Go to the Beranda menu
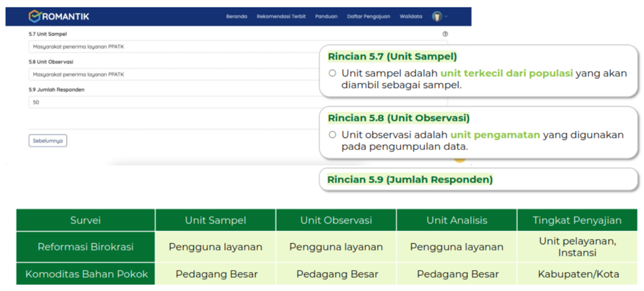This screenshot has width=644, height=291. click(236, 16)
